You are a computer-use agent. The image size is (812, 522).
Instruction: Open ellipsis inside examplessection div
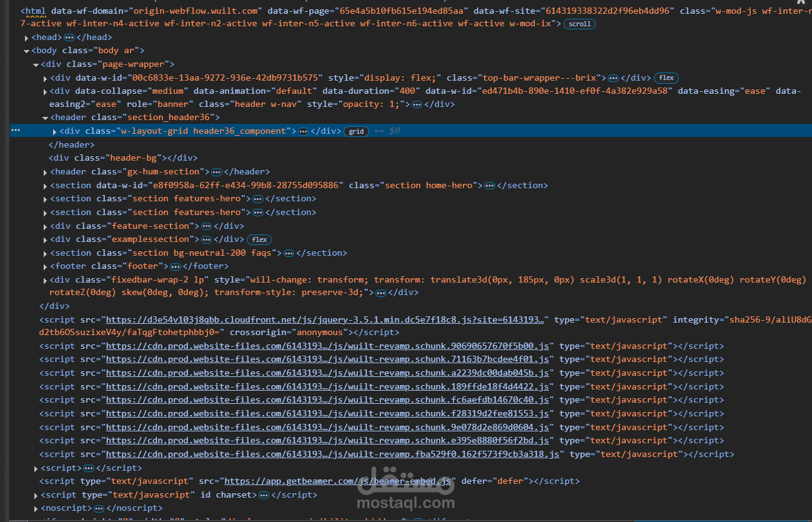pyautogui.click(x=206, y=239)
